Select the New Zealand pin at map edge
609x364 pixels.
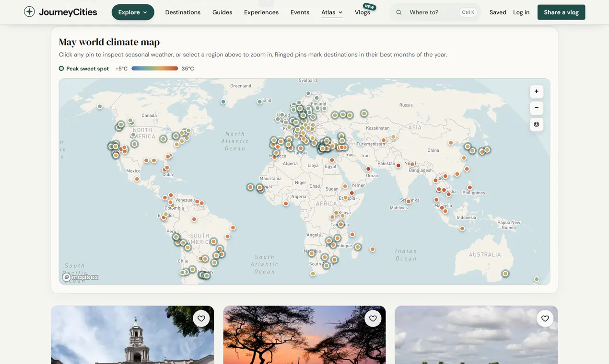(537, 279)
